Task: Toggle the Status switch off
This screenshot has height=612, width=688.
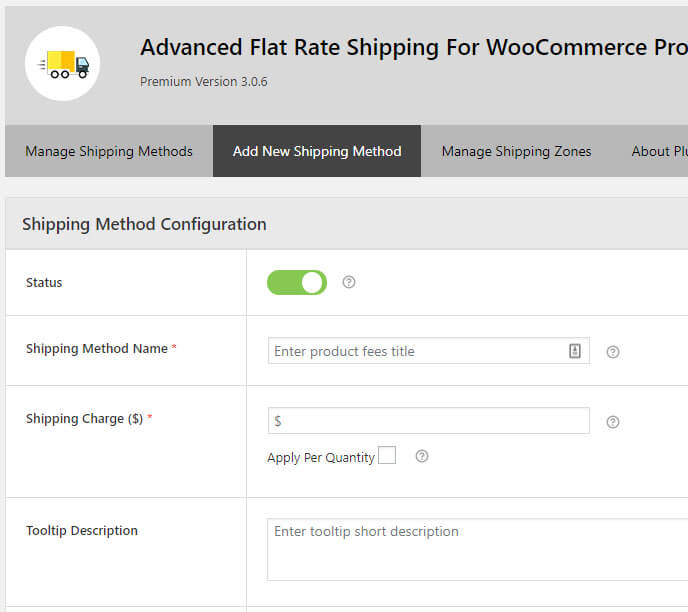Action: click(x=297, y=283)
